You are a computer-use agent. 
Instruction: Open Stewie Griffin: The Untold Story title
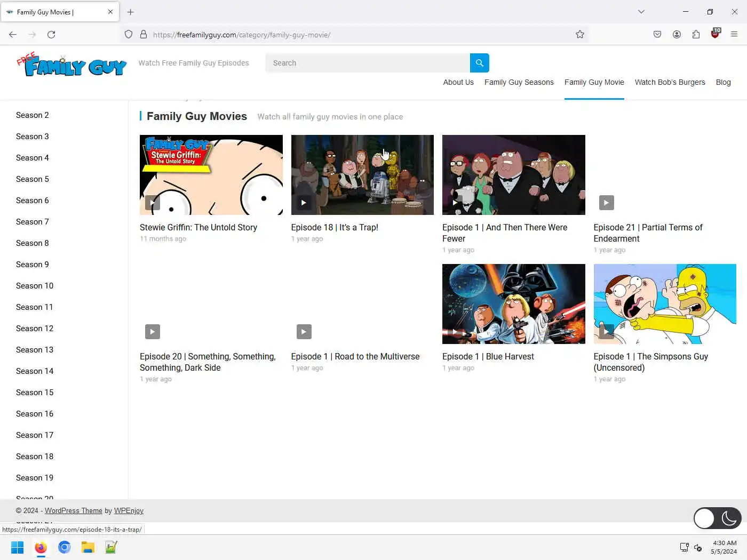[198, 227]
